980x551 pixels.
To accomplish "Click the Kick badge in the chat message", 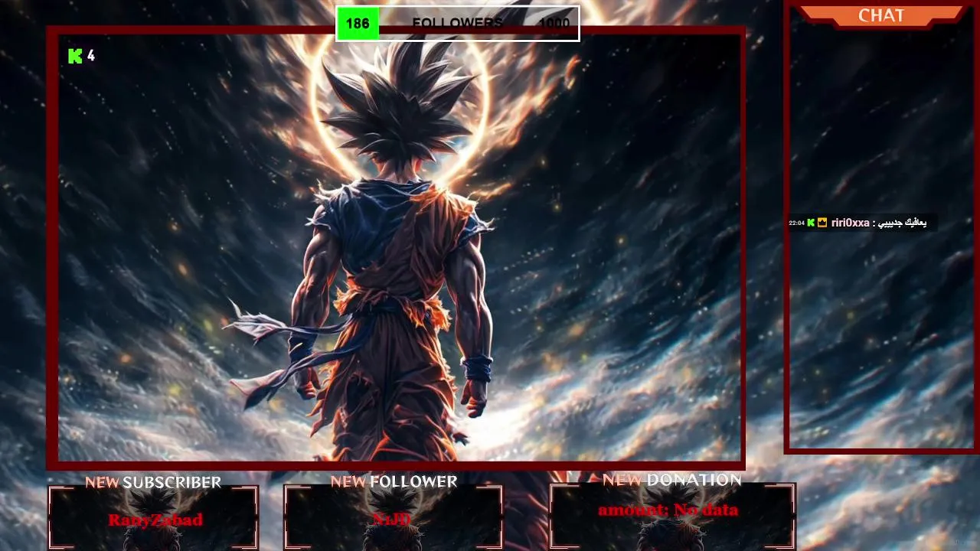I will pyautogui.click(x=811, y=223).
